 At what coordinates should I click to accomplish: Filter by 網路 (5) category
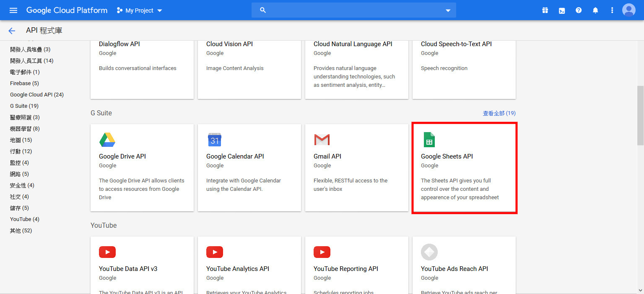pos(19,174)
